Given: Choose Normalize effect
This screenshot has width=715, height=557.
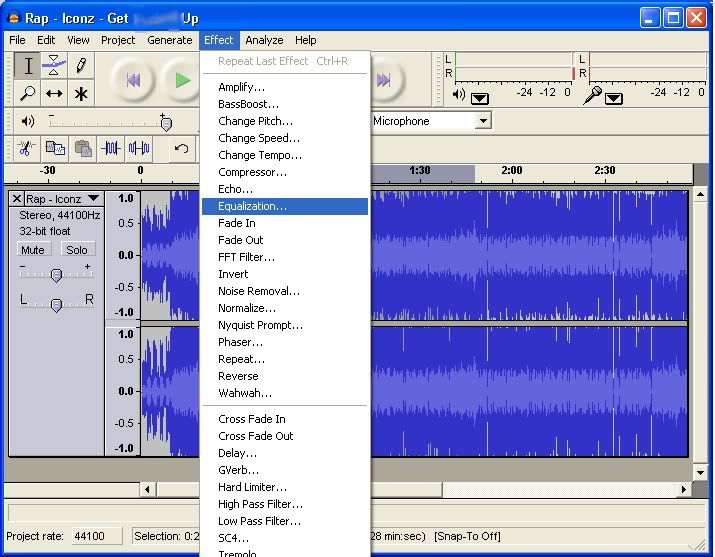Looking at the screenshot, I should (x=285, y=308).
